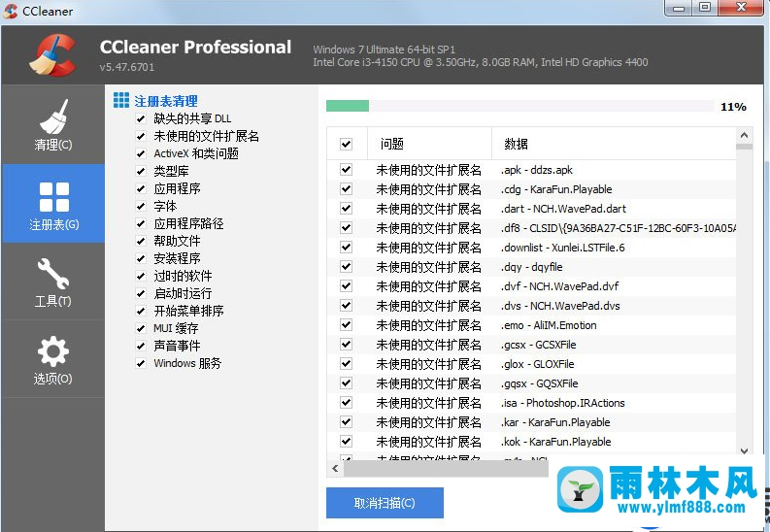Viewport: 770px width, 532px height.
Task: Uncheck the .dvf NCH.WavePad.dvf row checkbox
Action: click(347, 286)
